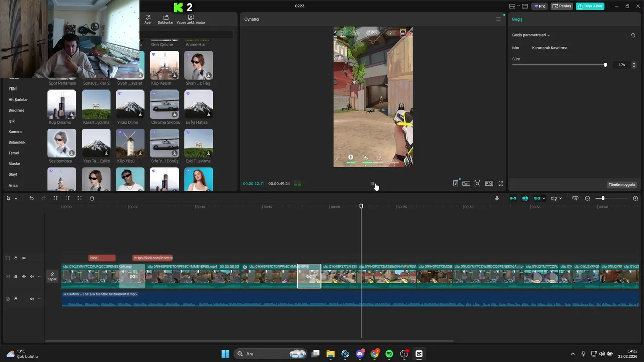Select the Bindirme transition category

[16, 110]
